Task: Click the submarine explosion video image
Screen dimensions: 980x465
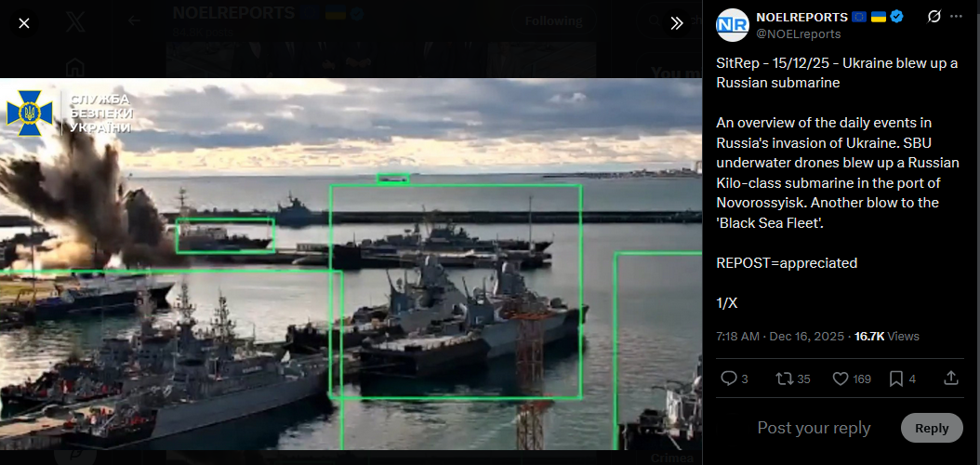Action: (x=351, y=264)
